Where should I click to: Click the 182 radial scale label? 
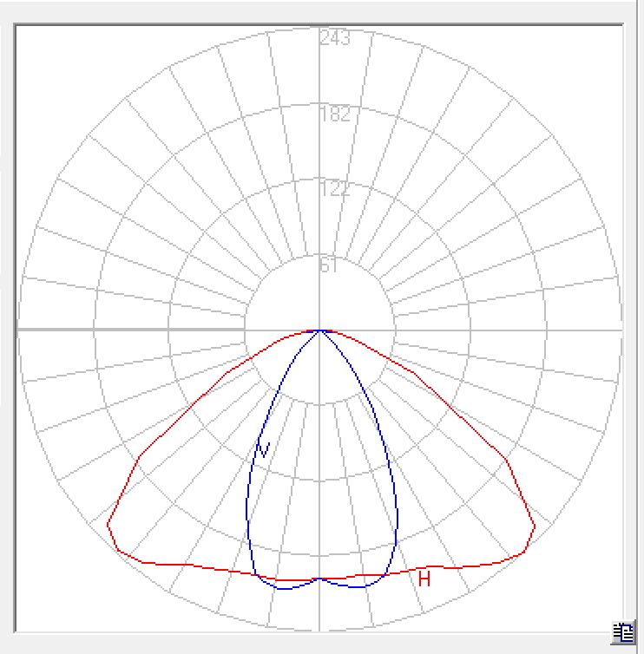[x=334, y=114]
